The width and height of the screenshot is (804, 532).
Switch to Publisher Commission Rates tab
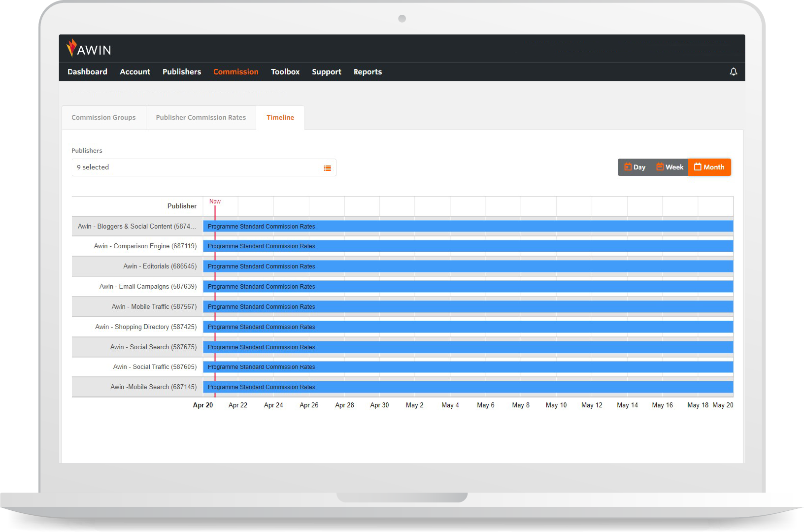(201, 118)
